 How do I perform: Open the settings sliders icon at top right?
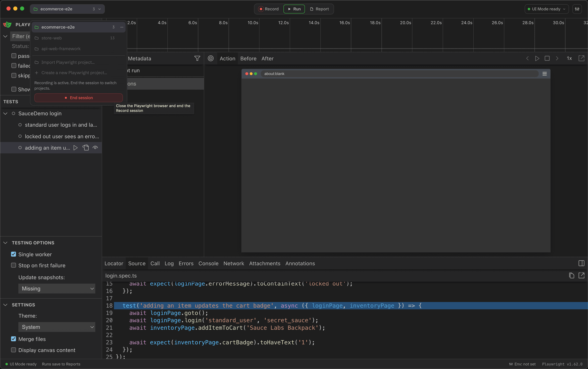click(577, 9)
